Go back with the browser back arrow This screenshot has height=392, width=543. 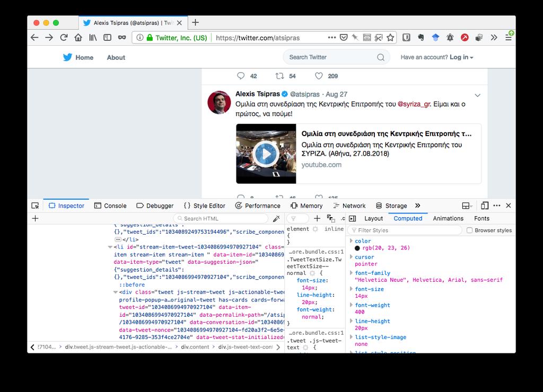[x=34, y=38]
